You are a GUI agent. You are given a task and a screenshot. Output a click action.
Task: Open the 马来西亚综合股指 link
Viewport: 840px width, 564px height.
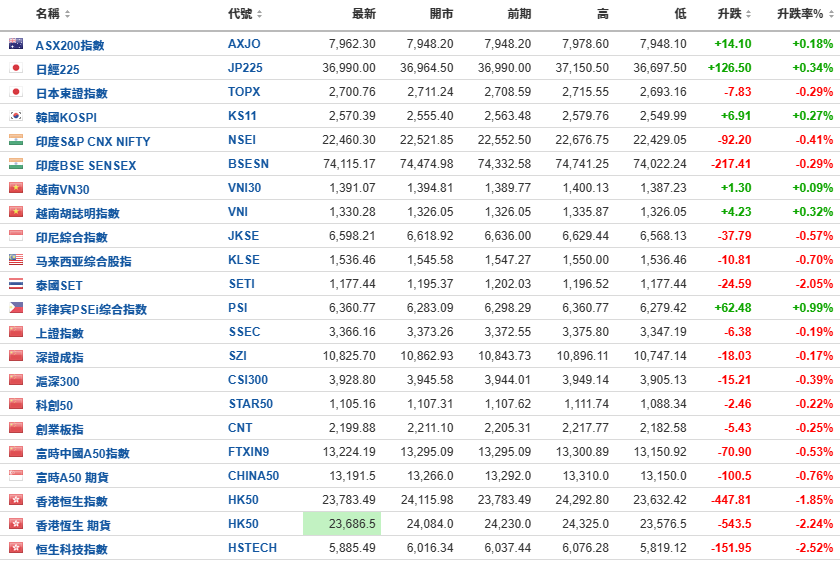pos(84,261)
